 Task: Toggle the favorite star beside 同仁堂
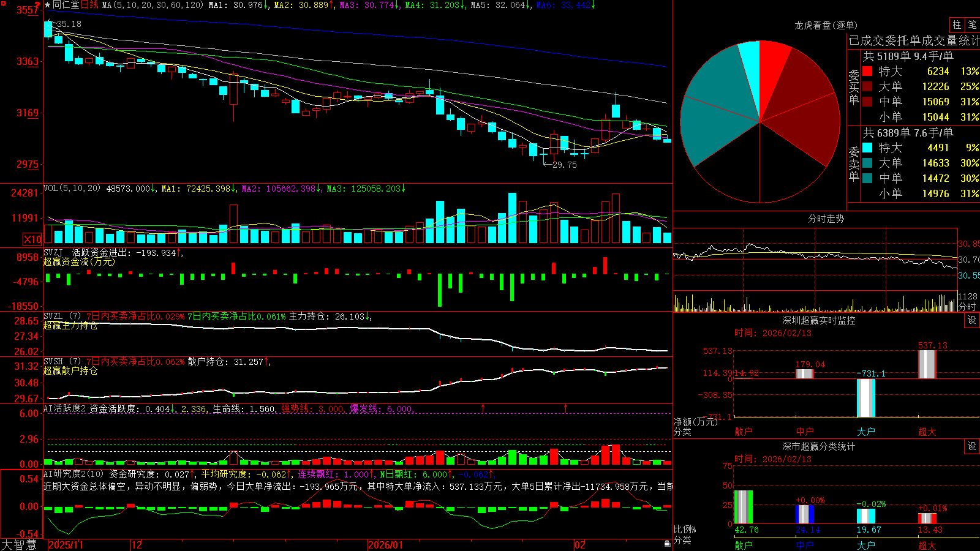click(48, 5)
